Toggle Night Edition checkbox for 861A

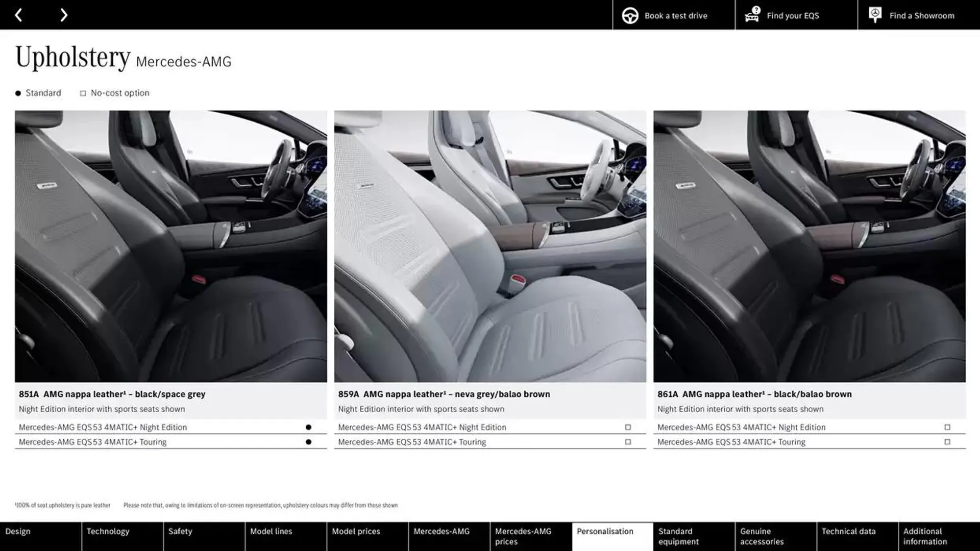pos(947,427)
